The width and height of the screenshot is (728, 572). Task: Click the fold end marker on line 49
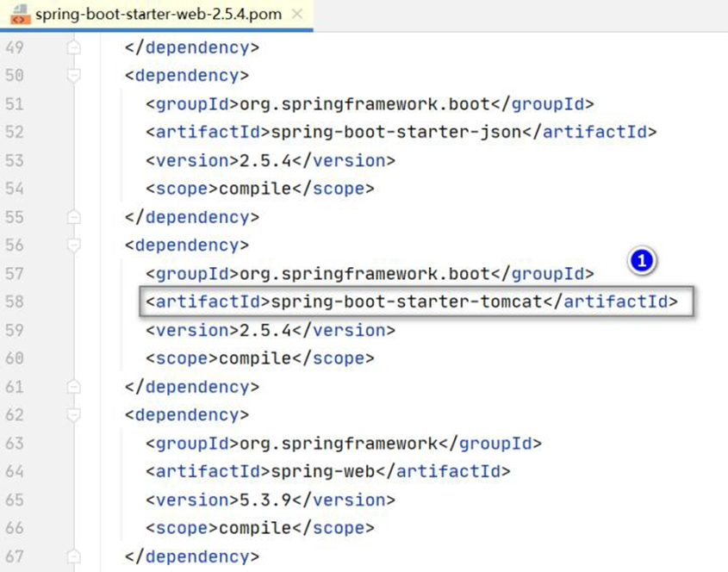[x=73, y=47]
